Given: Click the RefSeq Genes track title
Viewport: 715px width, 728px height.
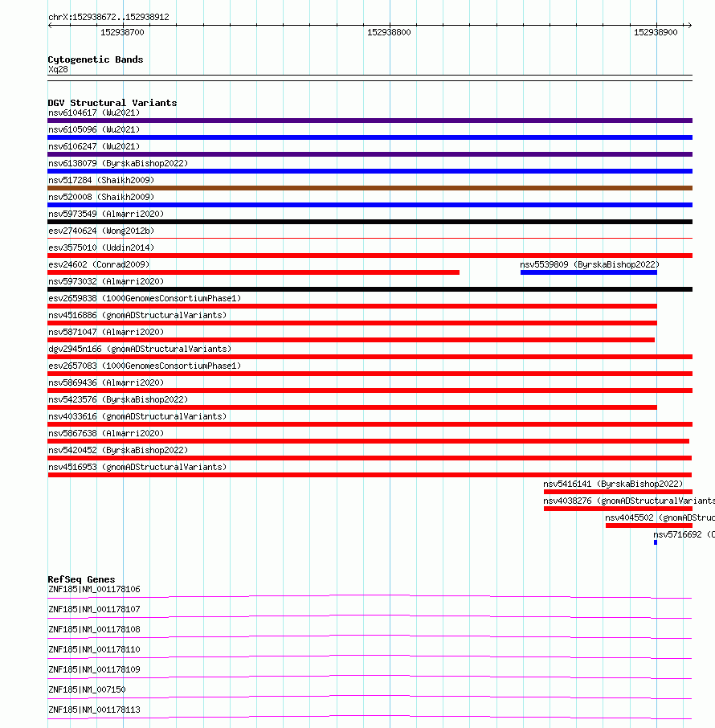Looking at the screenshot, I should point(81,579).
